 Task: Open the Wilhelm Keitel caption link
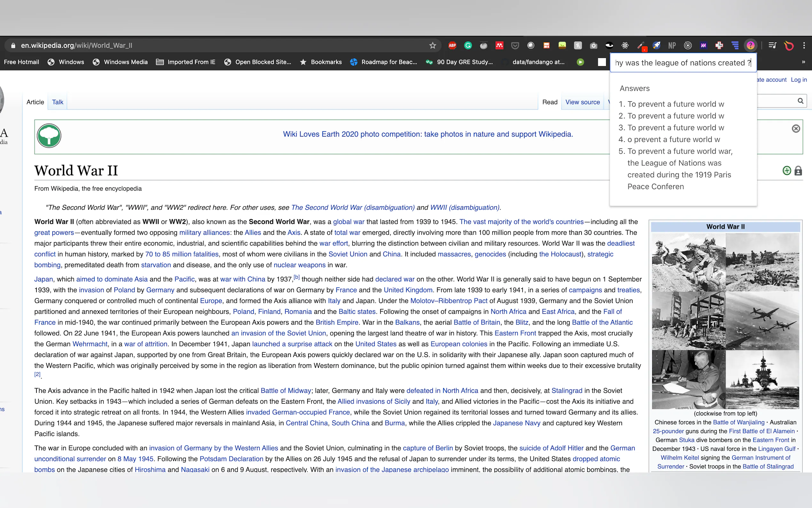click(x=680, y=457)
